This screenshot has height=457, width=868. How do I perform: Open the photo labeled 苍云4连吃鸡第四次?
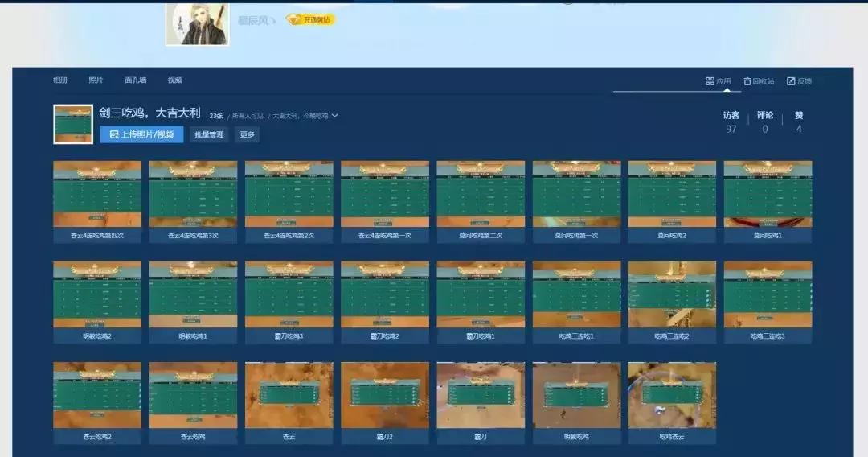click(97, 194)
